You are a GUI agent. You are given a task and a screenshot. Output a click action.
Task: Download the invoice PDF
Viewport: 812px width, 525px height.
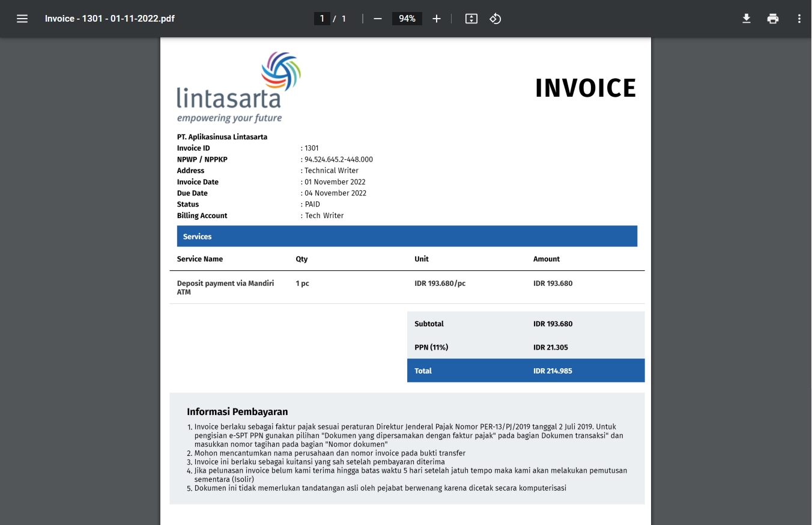746,19
